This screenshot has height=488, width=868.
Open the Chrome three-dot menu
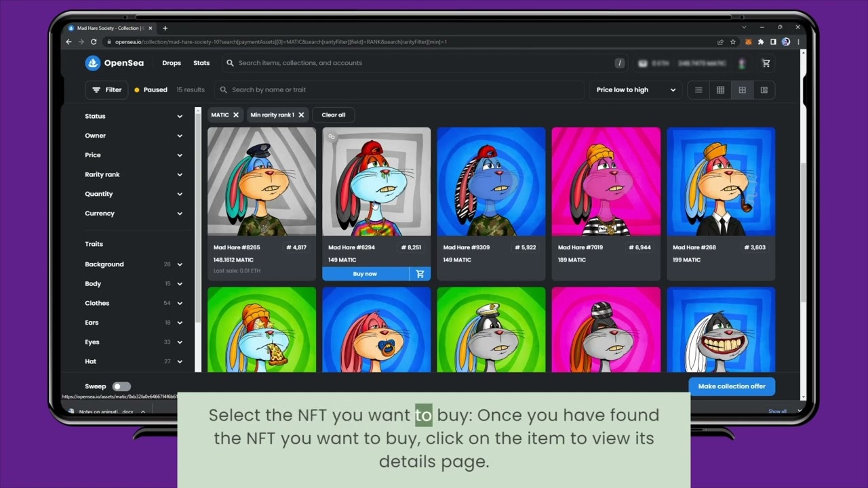point(798,42)
